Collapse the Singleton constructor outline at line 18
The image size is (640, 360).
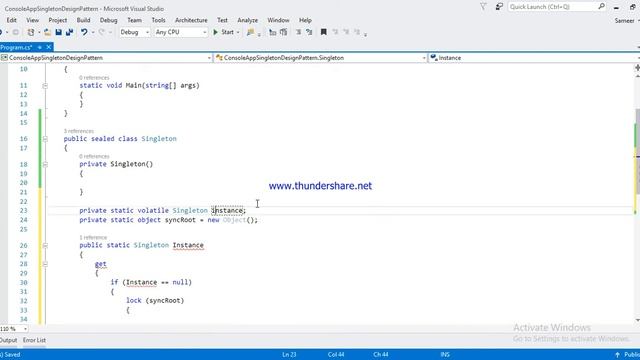(45, 164)
